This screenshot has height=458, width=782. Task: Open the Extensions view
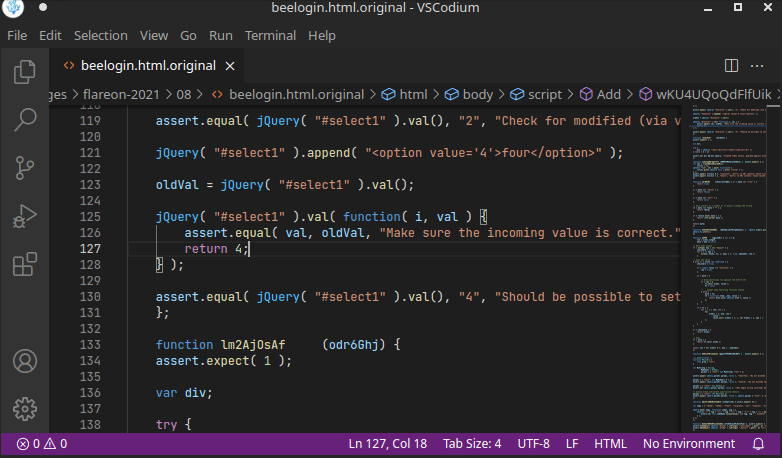[x=24, y=264]
